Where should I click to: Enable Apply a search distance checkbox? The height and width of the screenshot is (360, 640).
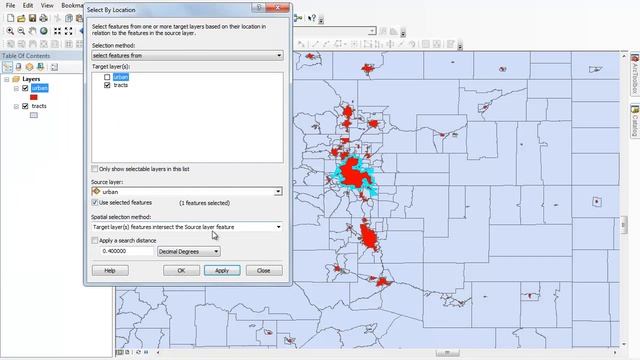95,240
